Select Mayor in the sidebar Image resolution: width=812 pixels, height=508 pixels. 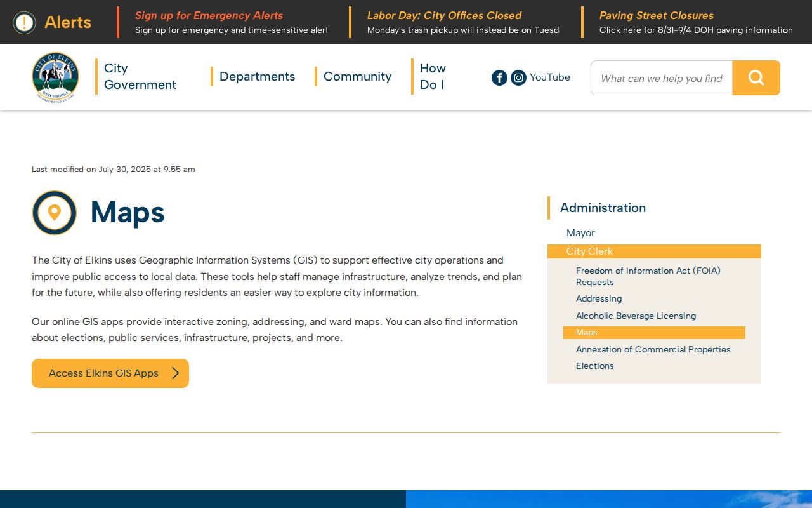(580, 233)
